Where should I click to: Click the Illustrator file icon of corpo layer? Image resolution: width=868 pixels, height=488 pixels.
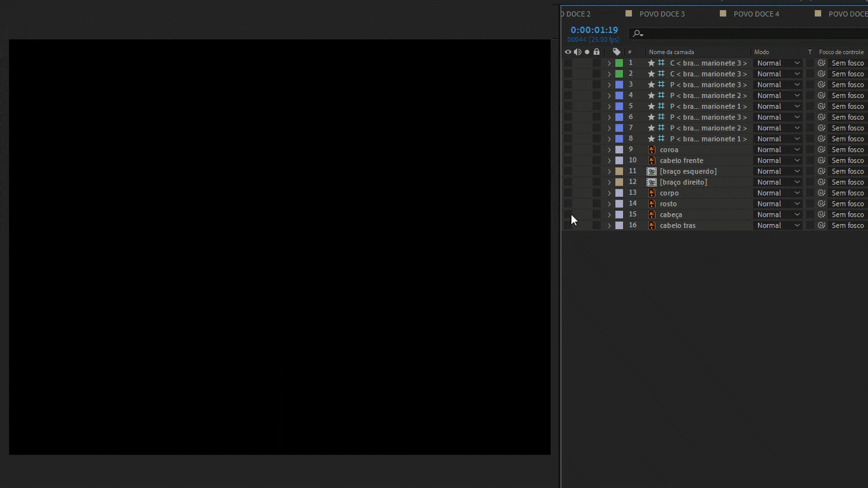point(651,193)
